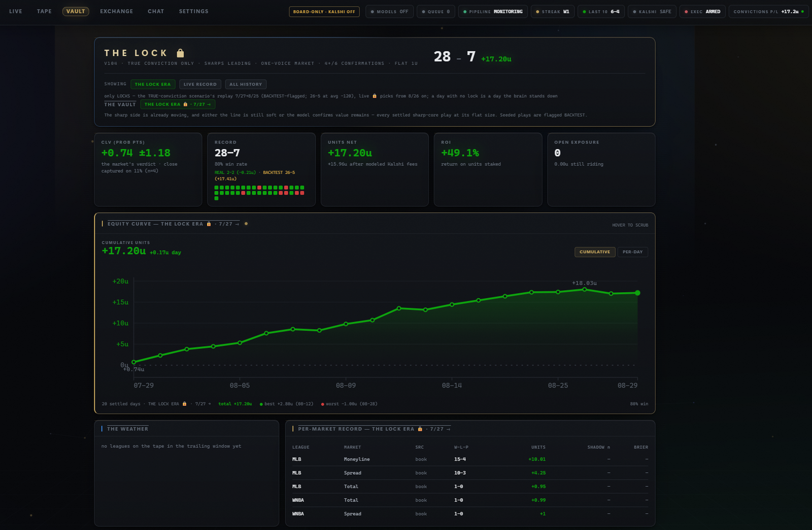Select the final 08-29 point on the equity curve

point(637,293)
